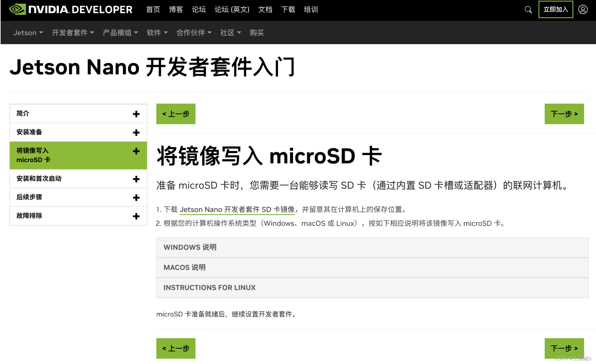This screenshot has width=596, height=364.
Task: Click the NVIDIA Developer logo
Action: [71, 10]
